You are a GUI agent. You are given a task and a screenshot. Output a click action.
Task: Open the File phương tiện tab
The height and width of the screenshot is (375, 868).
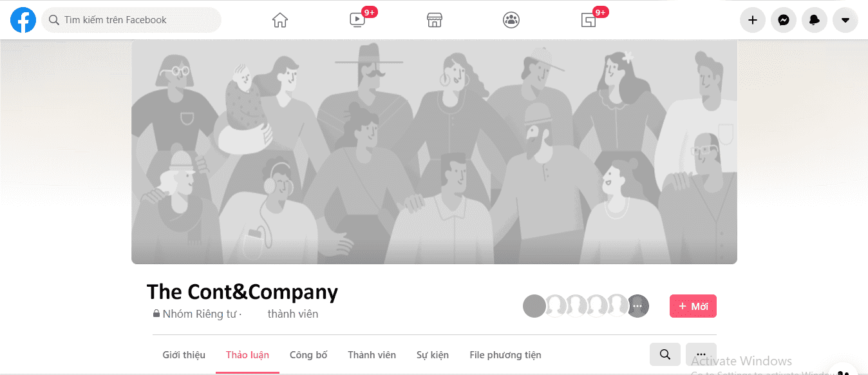click(x=505, y=355)
